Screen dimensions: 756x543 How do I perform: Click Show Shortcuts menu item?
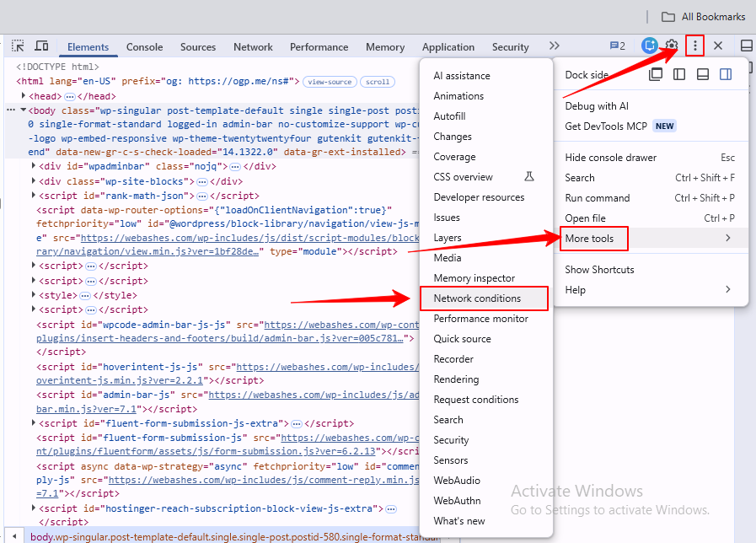(650, 270)
